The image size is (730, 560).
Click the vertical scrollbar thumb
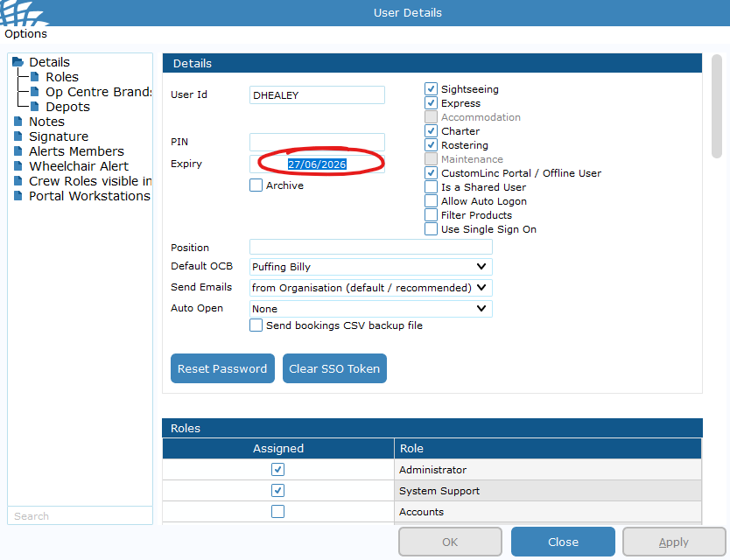click(717, 105)
